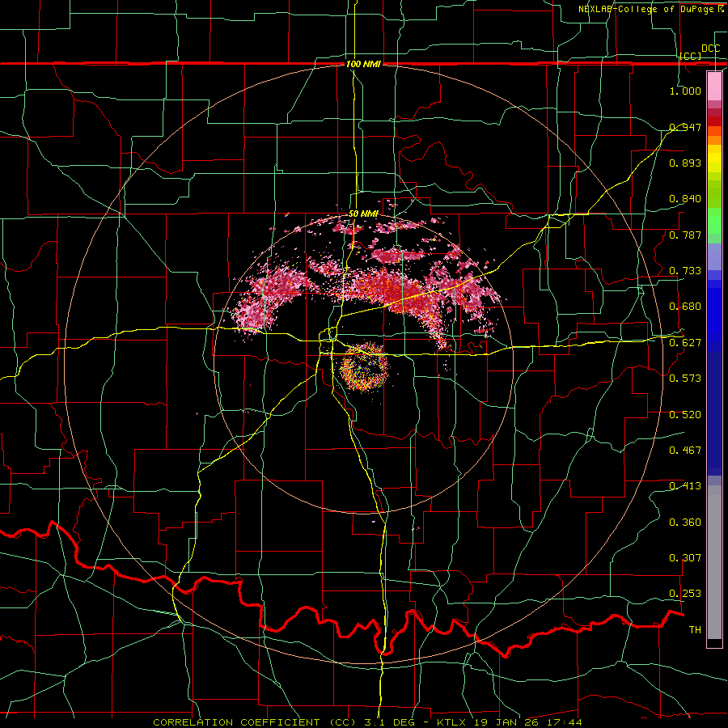Click the 0.787 legend value
This screenshot has height=728, width=728.
point(685,235)
